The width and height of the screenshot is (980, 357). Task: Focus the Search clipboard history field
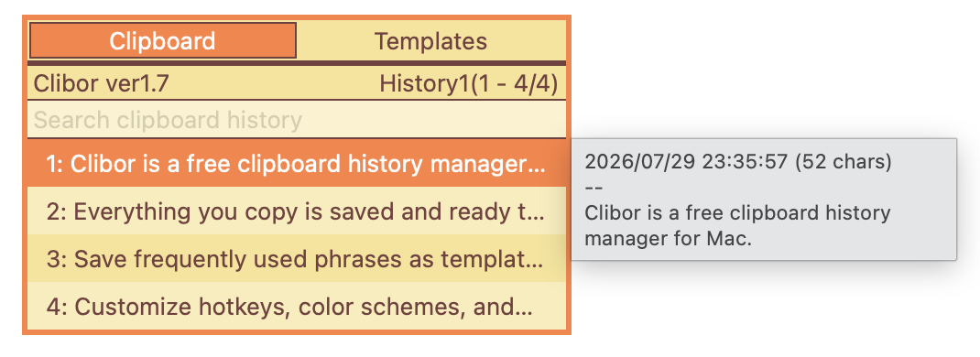(297, 119)
